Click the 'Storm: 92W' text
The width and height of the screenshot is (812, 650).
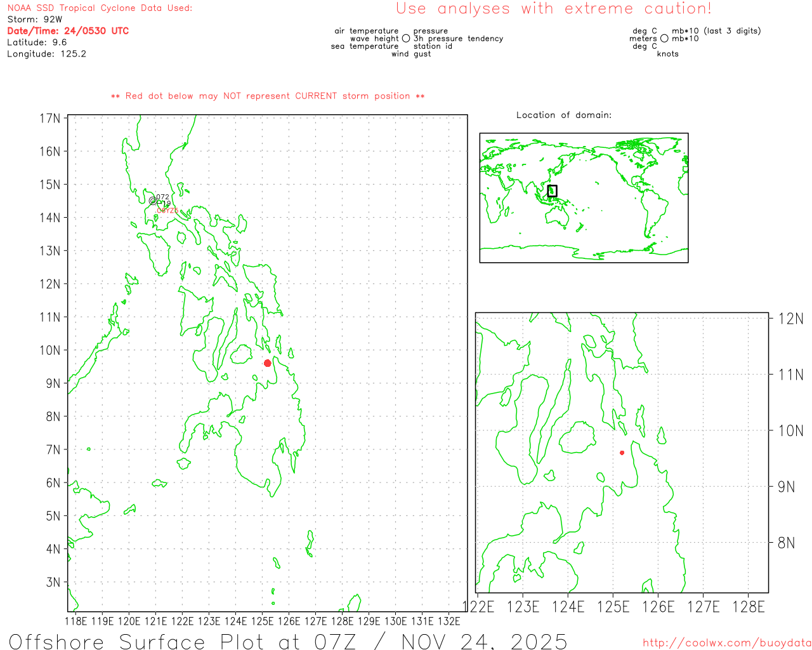35,20
